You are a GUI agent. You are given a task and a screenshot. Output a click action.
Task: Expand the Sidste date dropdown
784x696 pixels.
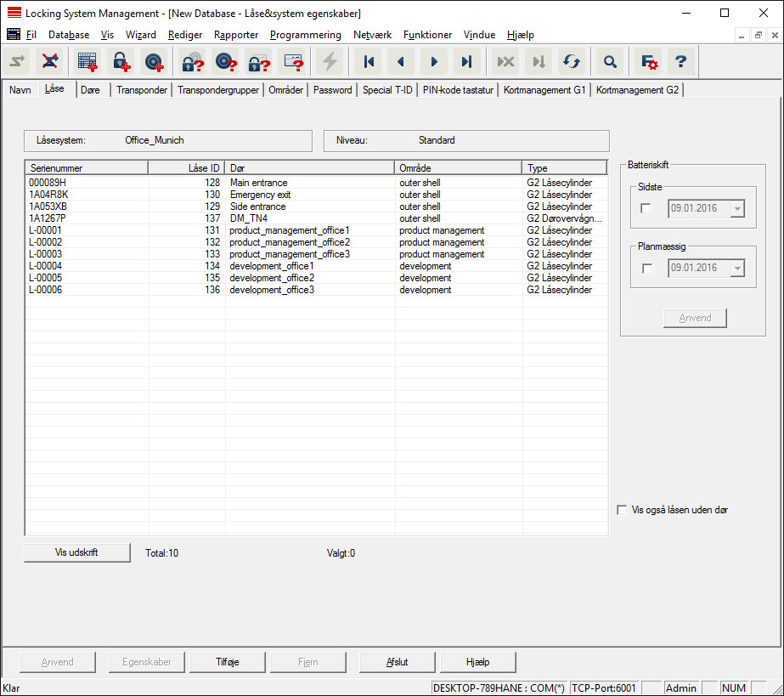[736, 209]
